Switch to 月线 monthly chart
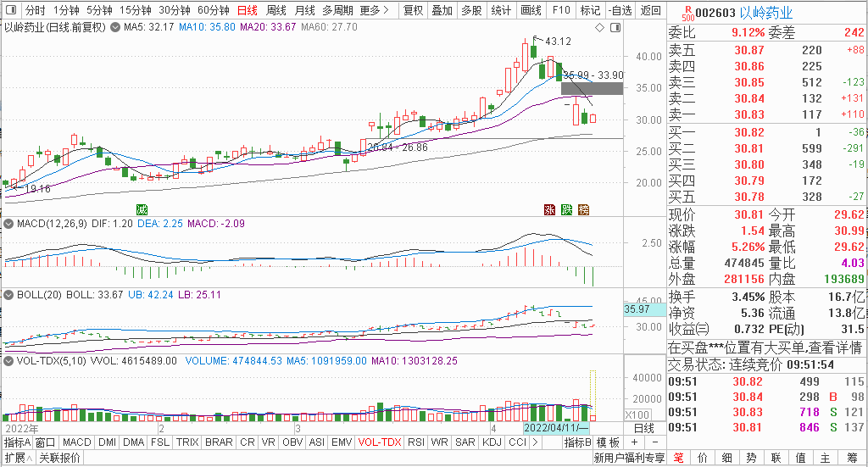The height and width of the screenshot is (467, 868). pos(305,10)
